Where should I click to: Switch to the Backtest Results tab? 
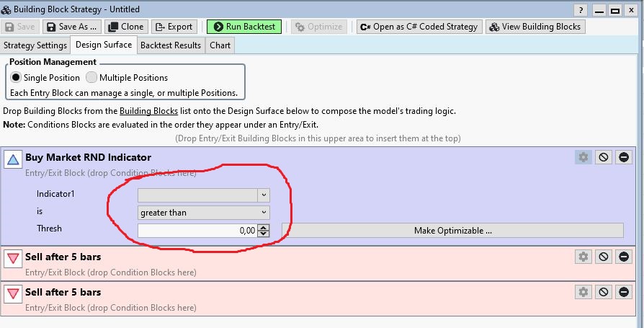pyautogui.click(x=170, y=45)
